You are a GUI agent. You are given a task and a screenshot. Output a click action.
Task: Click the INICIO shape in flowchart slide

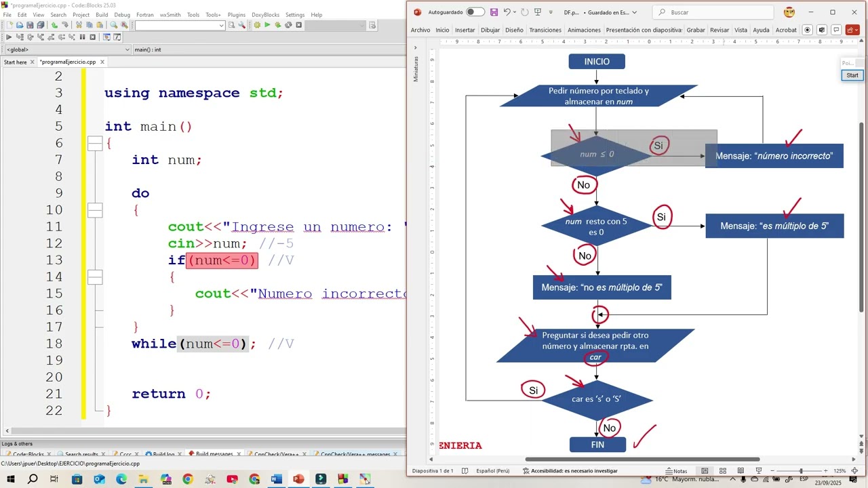[x=597, y=62]
